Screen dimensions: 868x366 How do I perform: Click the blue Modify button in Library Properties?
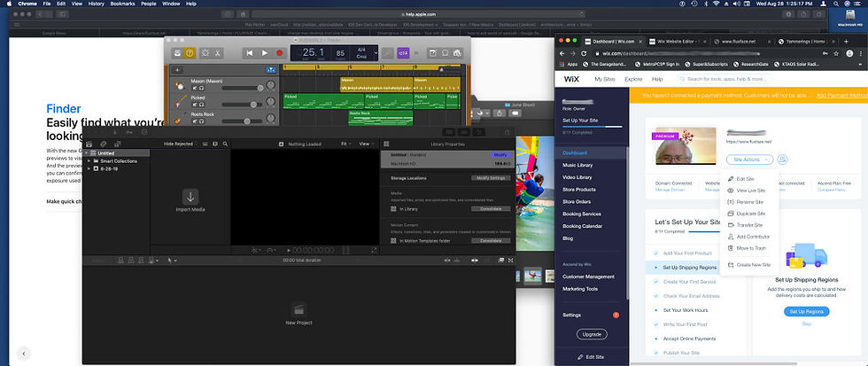(x=500, y=155)
